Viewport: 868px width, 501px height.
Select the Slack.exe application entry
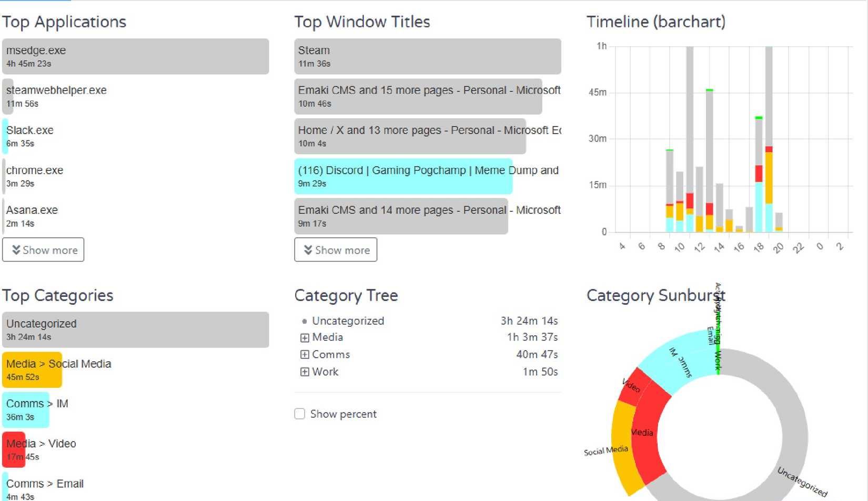click(x=135, y=136)
